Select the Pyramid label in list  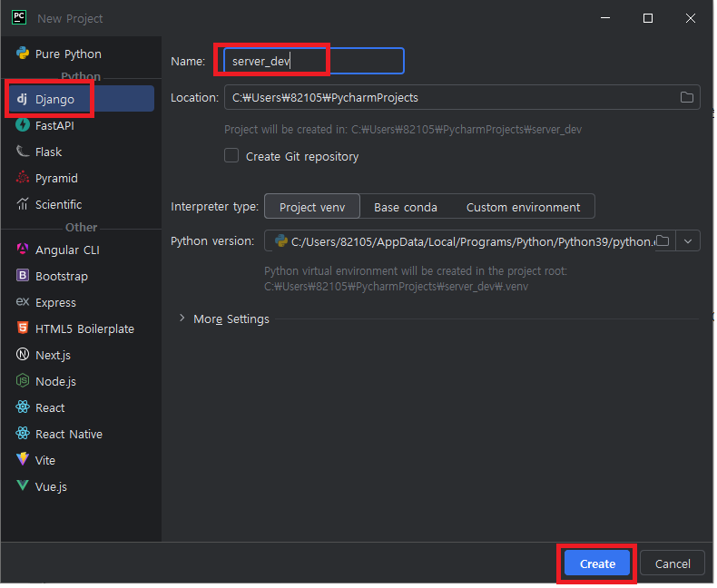pos(56,179)
